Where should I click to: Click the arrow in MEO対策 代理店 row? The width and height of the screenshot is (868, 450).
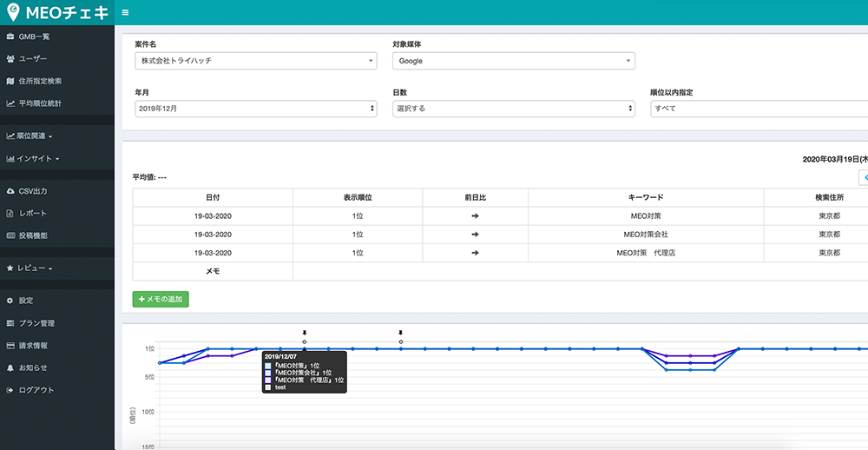click(x=475, y=253)
